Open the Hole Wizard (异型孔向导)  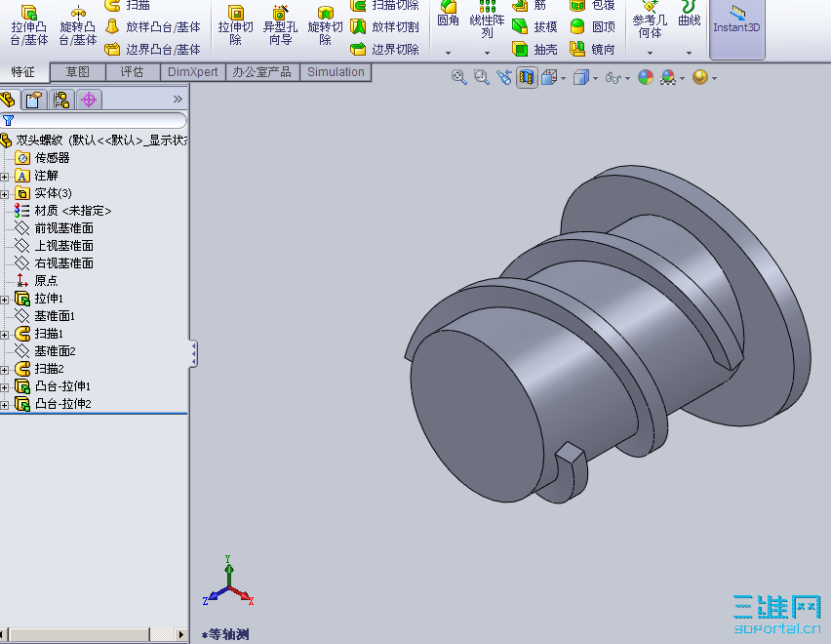pyautogui.click(x=280, y=25)
